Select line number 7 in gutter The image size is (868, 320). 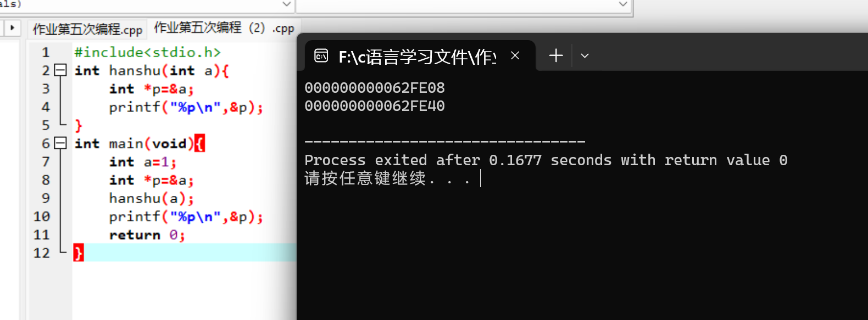point(46,162)
